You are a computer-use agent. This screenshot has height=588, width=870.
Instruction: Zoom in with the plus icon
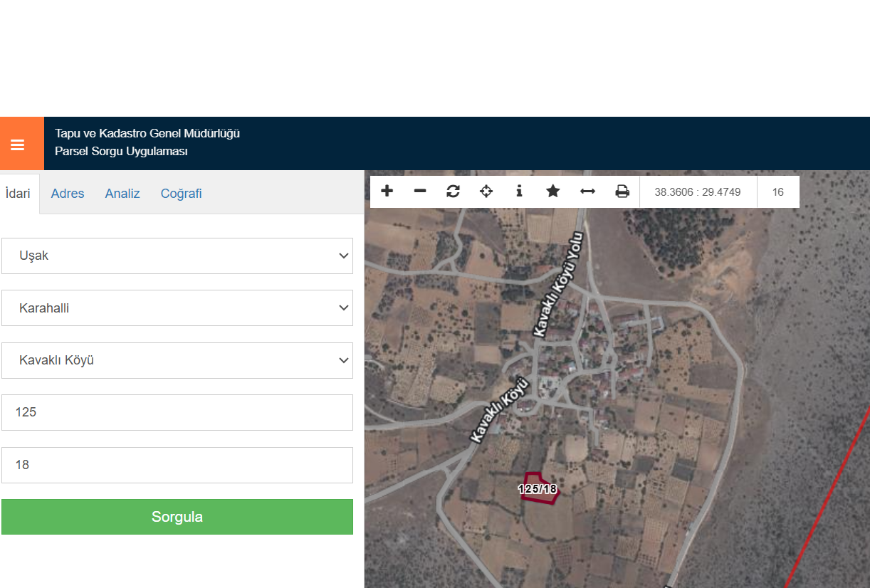[387, 191]
